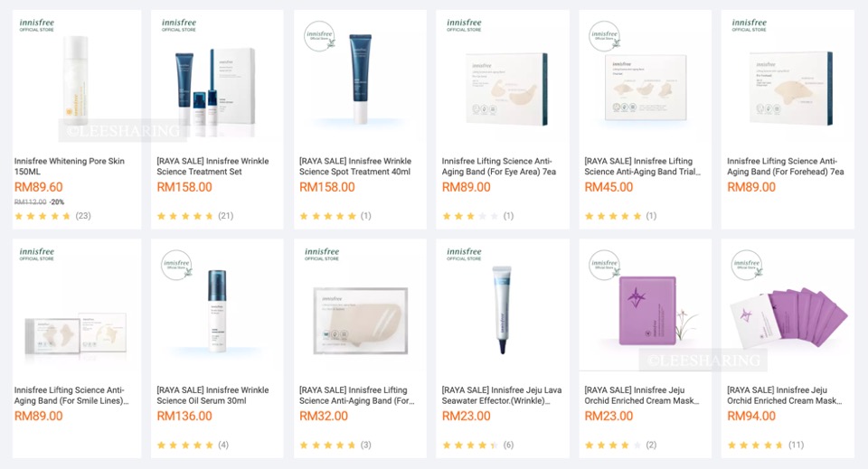Click the star rating with 11 reviews
Viewport: 868px width, 469px height.
(x=766, y=445)
